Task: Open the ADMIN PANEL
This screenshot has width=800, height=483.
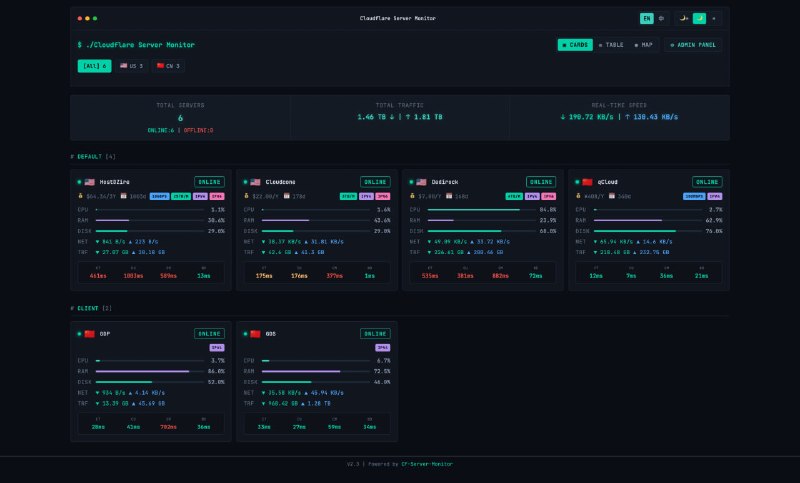Action: click(x=693, y=45)
